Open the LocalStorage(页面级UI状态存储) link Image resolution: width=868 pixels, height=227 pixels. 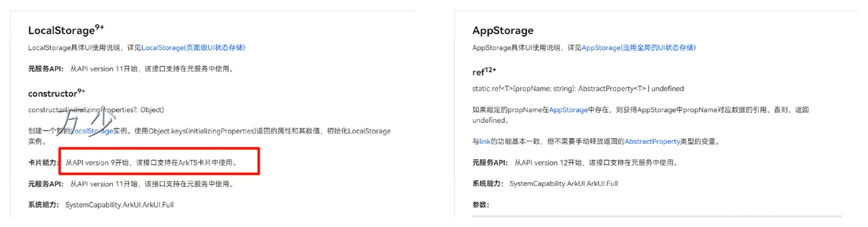click(x=193, y=48)
